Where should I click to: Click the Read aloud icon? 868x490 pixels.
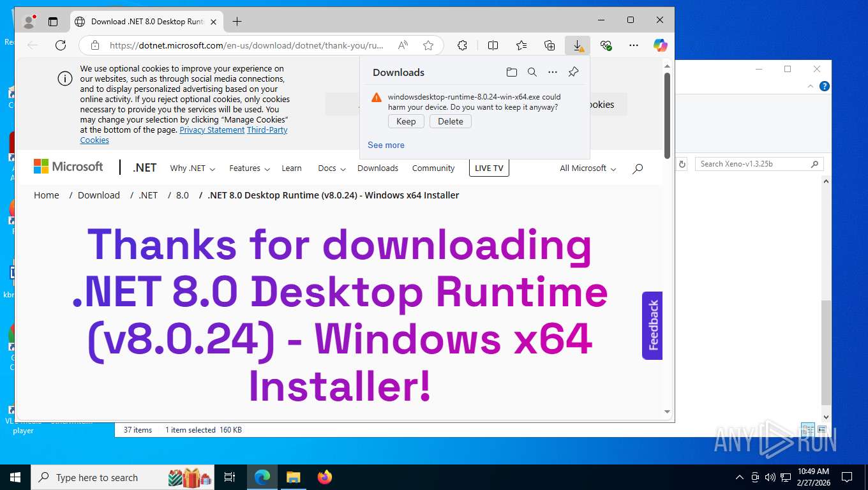pyautogui.click(x=403, y=45)
